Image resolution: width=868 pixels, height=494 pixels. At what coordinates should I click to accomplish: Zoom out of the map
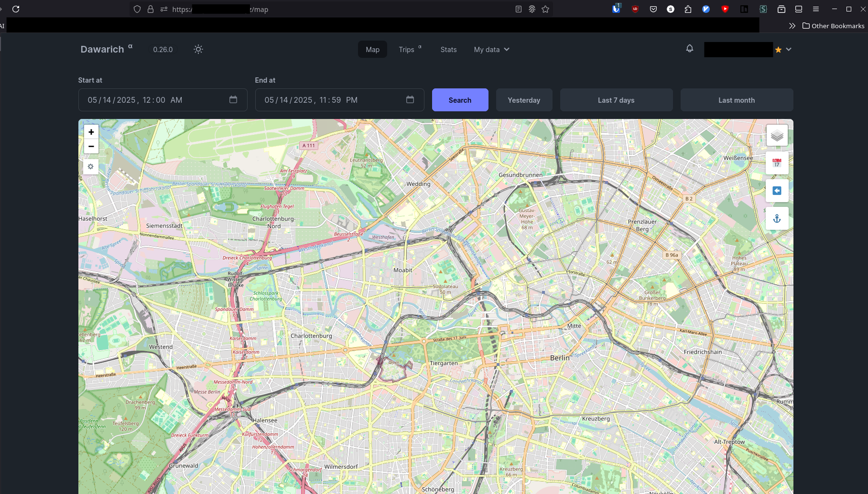(x=91, y=146)
